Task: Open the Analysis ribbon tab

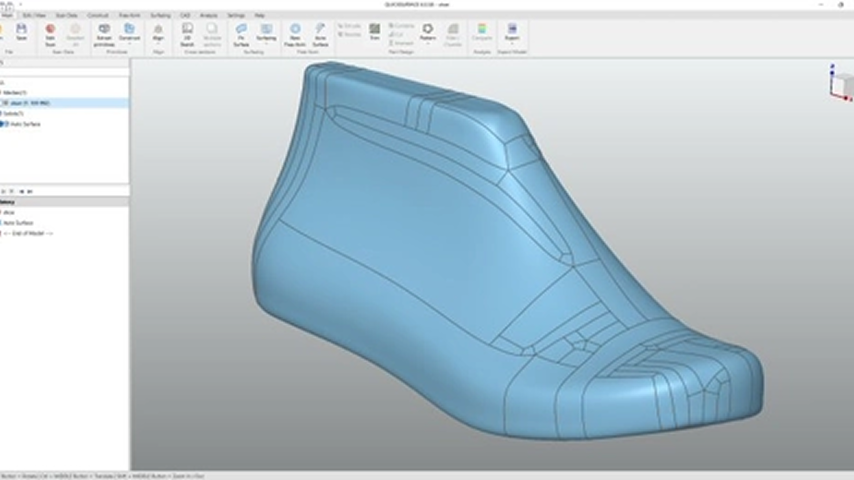Action: (x=208, y=16)
